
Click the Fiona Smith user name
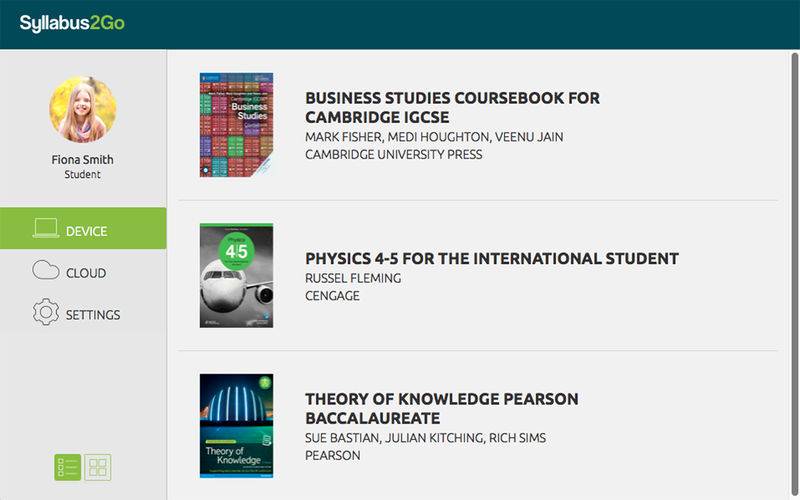[83, 159]
